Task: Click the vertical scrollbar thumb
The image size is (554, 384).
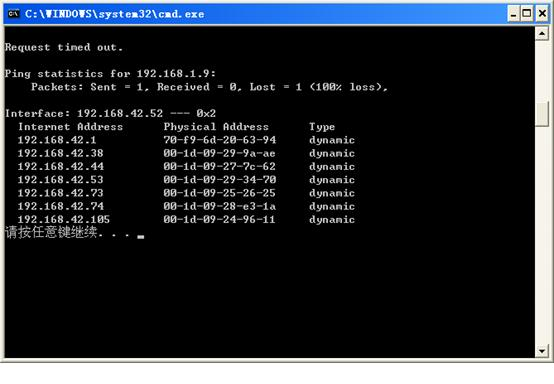Action: pos(542,114)
